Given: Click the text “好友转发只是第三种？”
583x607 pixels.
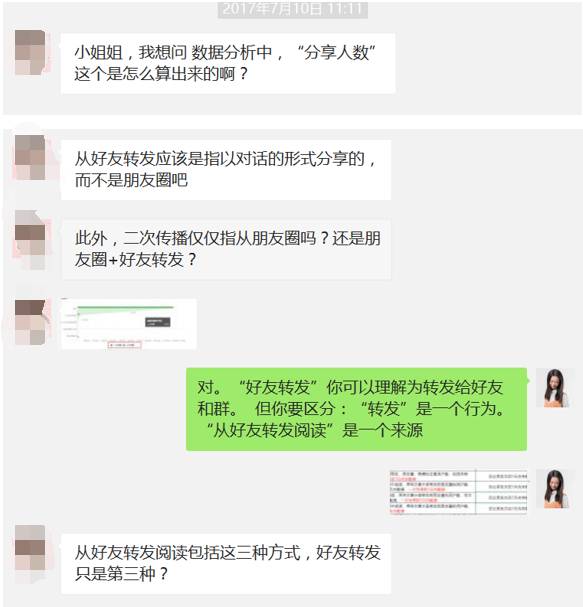Looking at the screenshot, I should pyautogui.click(x=227, y=563).
